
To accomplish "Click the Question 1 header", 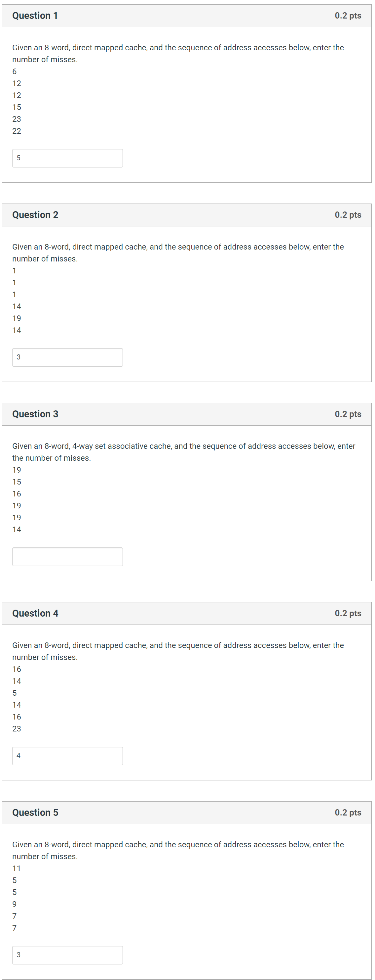I will 35,16.
